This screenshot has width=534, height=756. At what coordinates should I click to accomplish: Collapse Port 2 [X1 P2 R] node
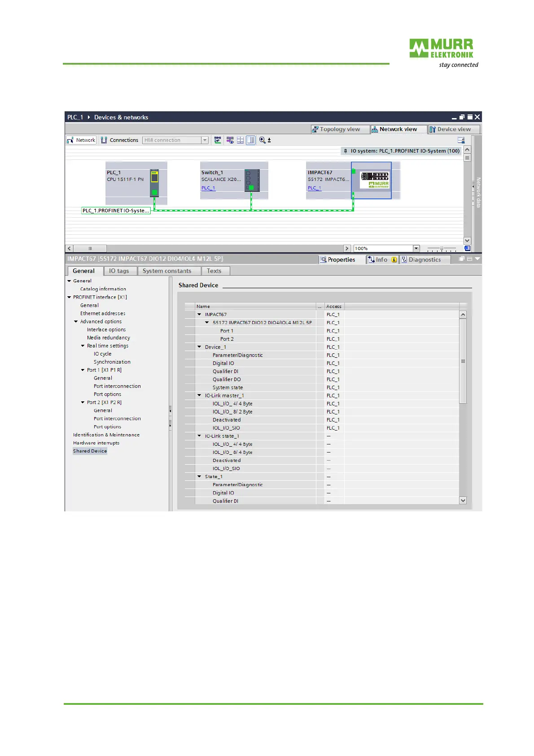[x=83, y=402]
